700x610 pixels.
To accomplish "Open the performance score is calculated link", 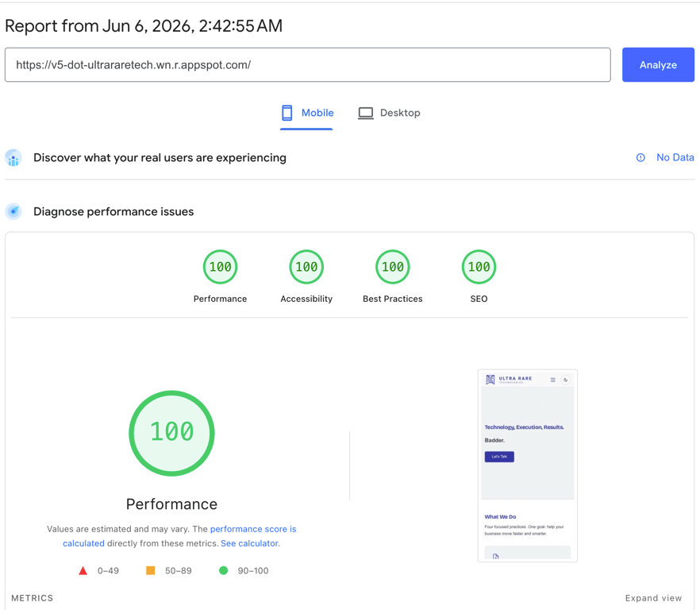I will [179, 536].
